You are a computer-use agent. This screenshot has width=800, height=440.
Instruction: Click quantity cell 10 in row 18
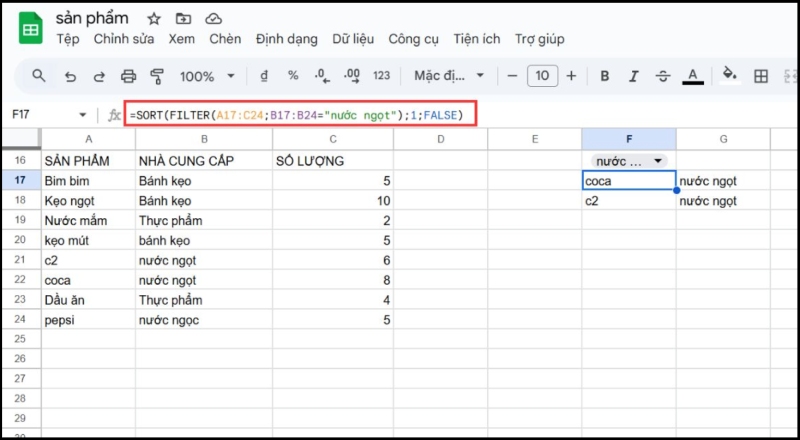click(x=333, y=201)
